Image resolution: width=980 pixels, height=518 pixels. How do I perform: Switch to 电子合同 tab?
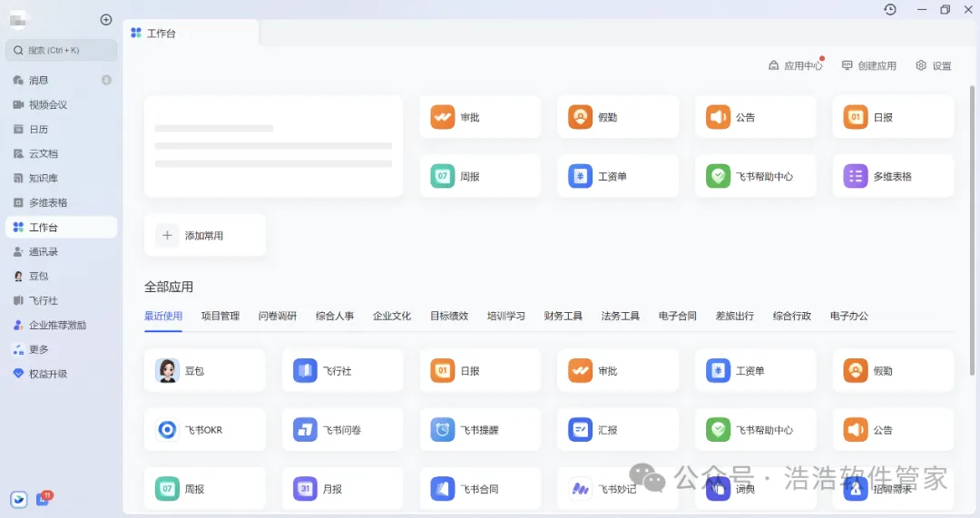678,317
